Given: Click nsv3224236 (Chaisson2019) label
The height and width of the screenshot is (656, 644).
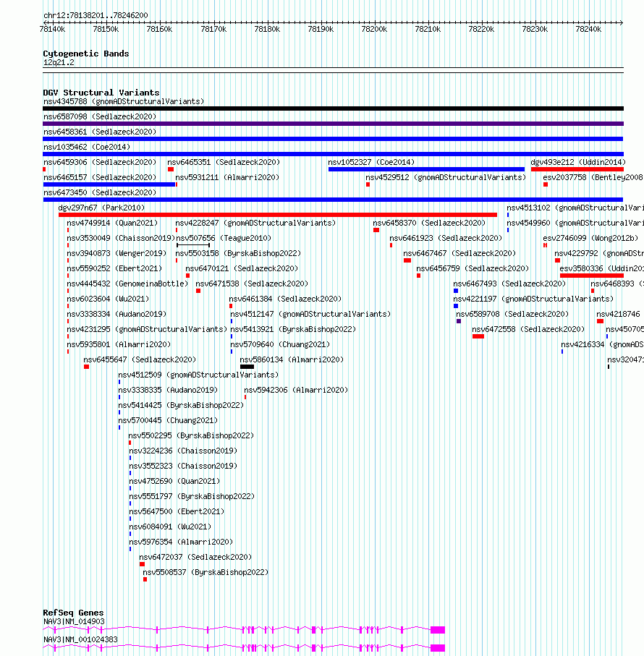Looking at the screenshot, I should point(183,451).
